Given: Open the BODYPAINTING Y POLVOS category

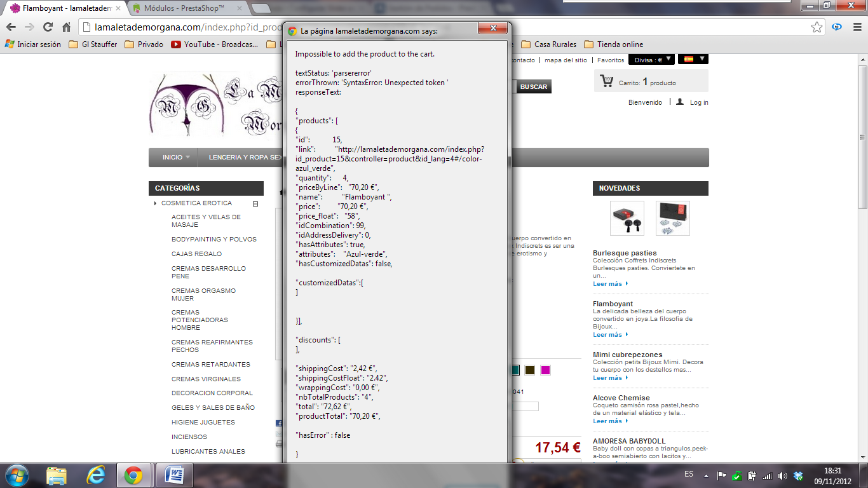Looking at the screenshot, I should coord(214,240).
